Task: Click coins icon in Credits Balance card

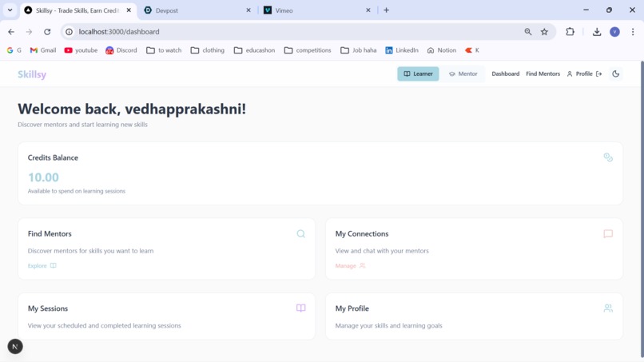Action: (608, 157)
